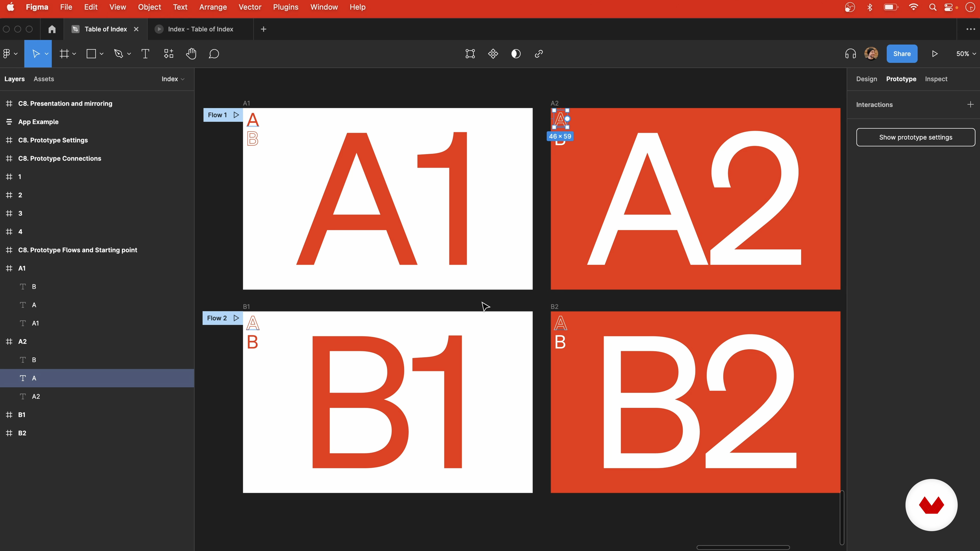Click Show prototype settings button
The image size is (980, 551).
click(915, 137)
